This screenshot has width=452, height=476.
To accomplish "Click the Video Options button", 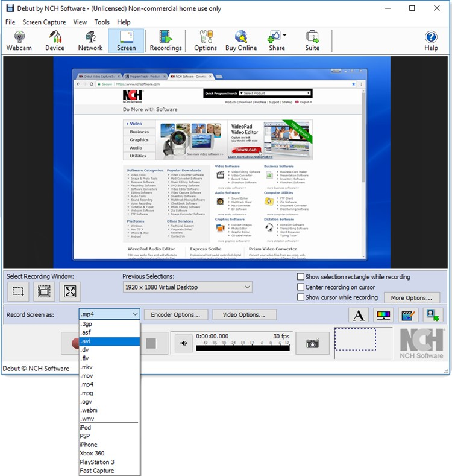I will pos(244,315).
